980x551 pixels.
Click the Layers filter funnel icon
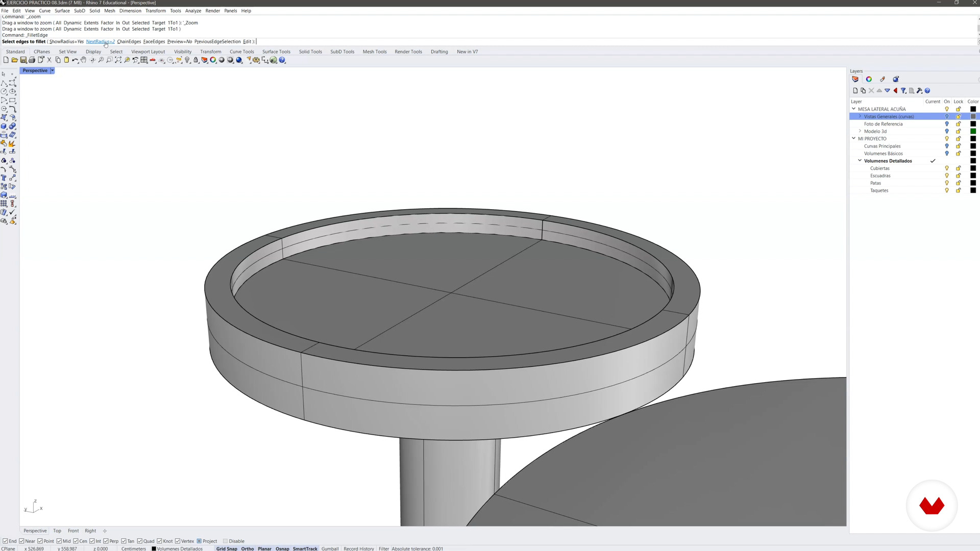pos(903,91)
